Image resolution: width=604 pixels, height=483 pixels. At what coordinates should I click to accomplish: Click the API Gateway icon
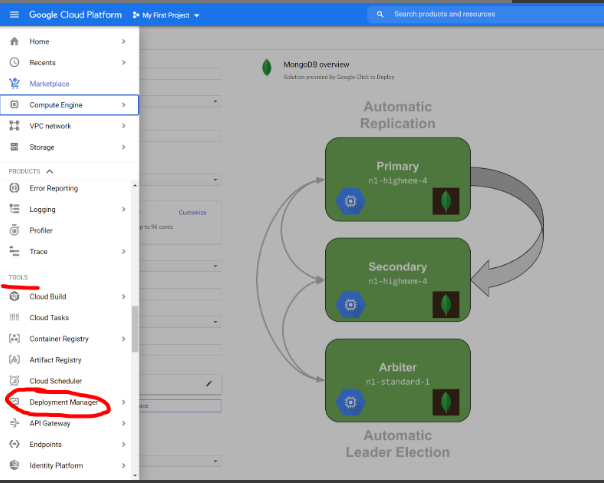(14, 423)
